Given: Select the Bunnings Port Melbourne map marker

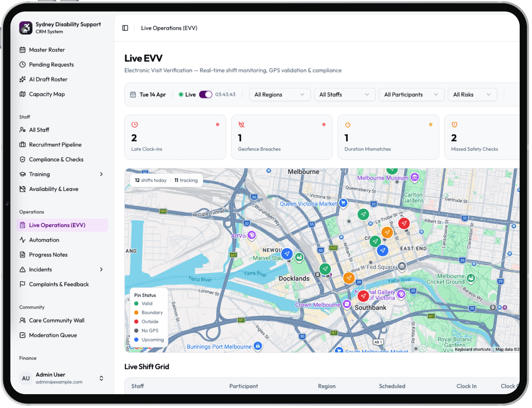Looking at the screenshot, I should coord(257,346).
